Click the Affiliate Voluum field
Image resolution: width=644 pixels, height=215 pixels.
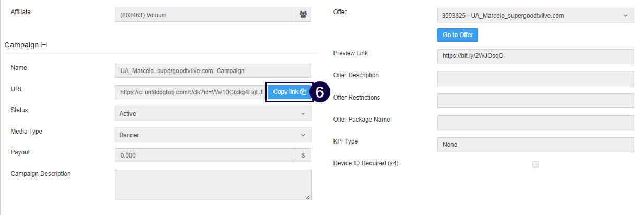pos(205,15)
